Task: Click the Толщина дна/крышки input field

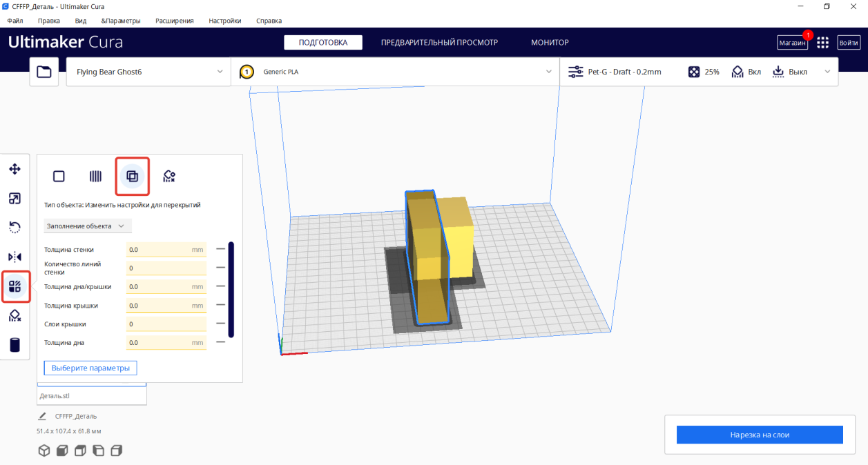Action: pos(166,286)
